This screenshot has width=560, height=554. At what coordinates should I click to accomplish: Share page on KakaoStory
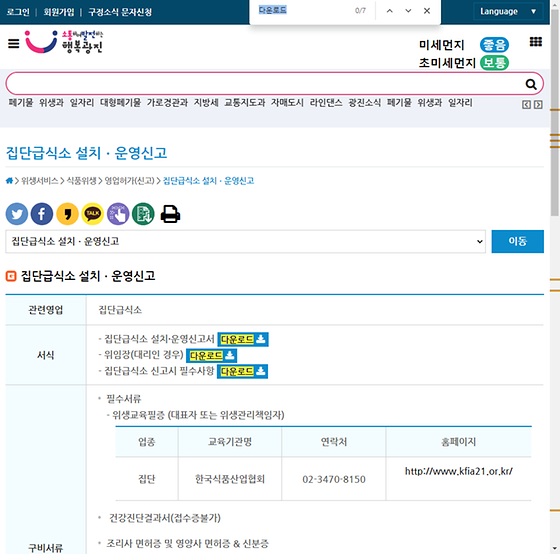67,214
